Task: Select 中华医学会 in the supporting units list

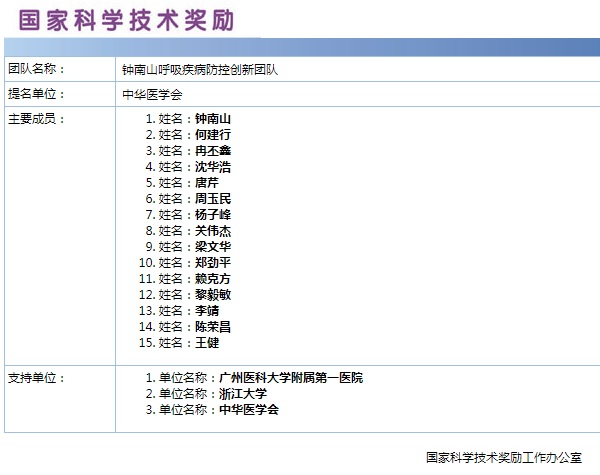Action: tap(249, 410)
